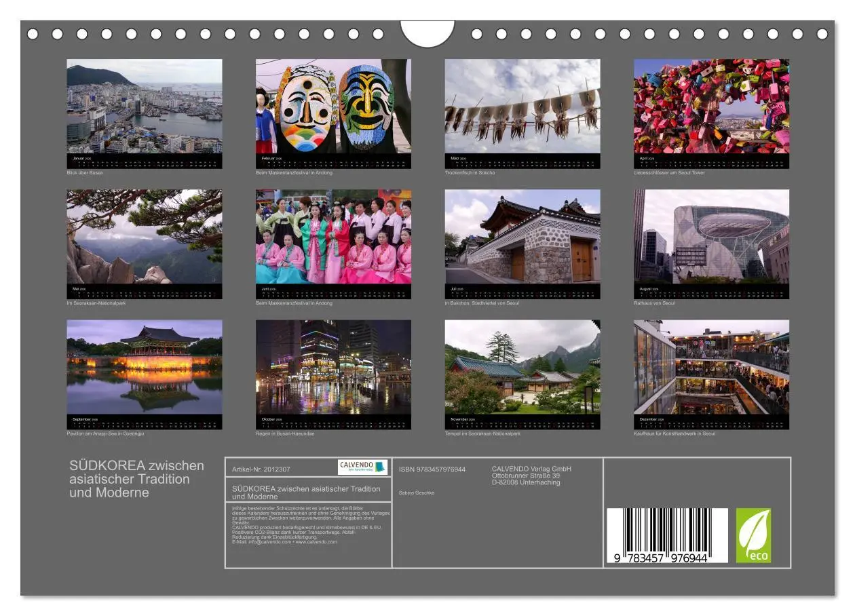The width and height of the screenshot is (855, 616).
Task: Open the love locks photo for April
Action: pos(712,106)
